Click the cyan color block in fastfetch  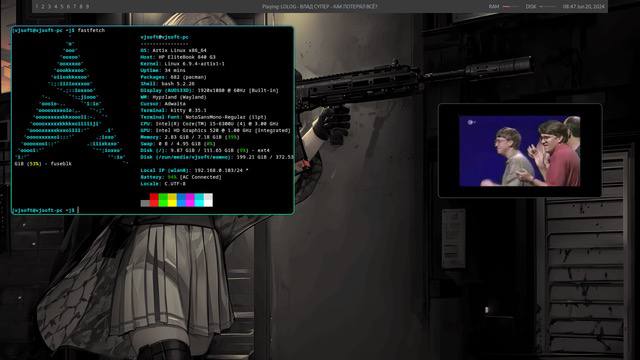tap(199, 200)
